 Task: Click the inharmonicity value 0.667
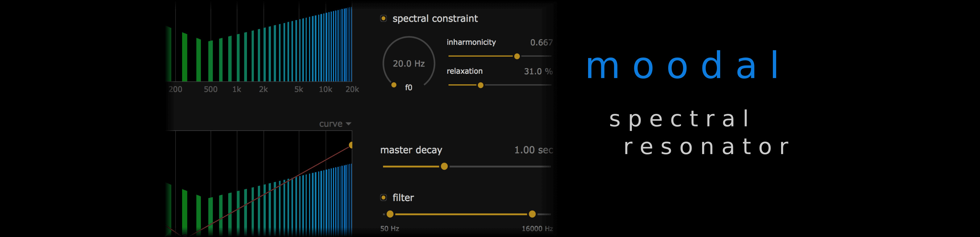click(541, 42)
